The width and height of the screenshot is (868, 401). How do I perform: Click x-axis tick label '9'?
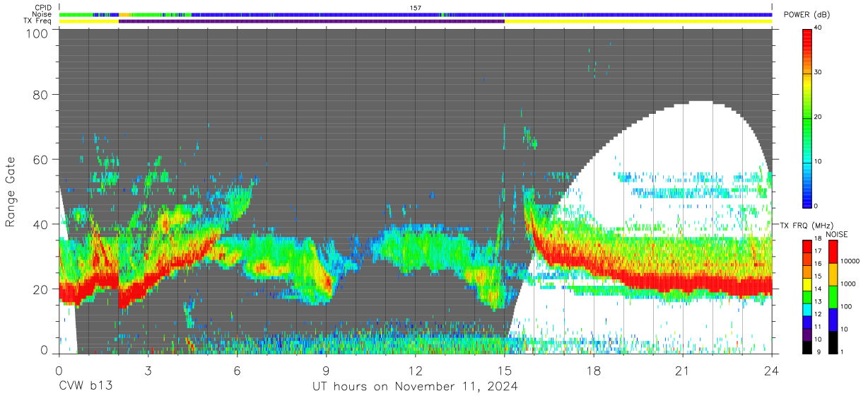327,370
